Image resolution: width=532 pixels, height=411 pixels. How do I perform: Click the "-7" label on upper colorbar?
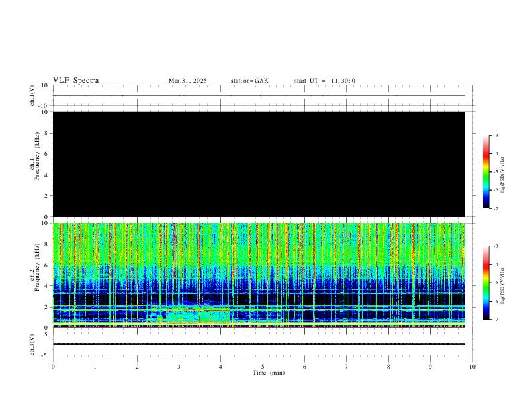pyautogui.click(x=495, y=209)
